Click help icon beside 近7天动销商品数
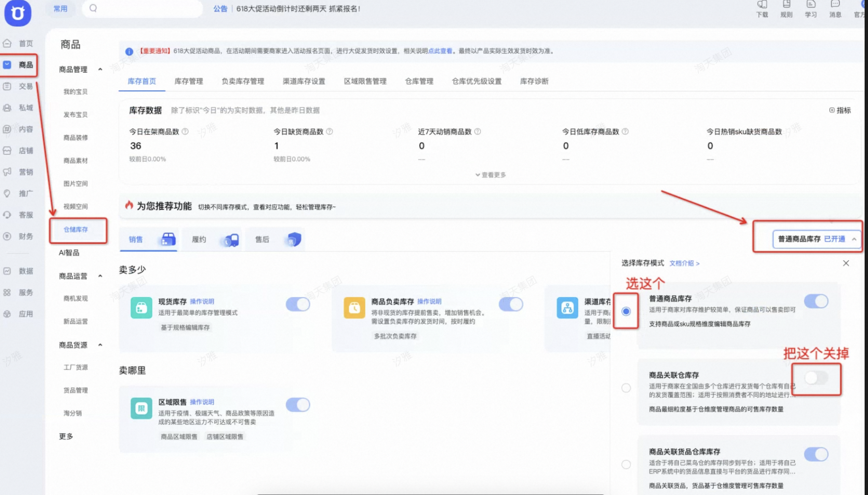Image resolution: width=868 pixels, height=495 pixels. [x=478, y=132]
